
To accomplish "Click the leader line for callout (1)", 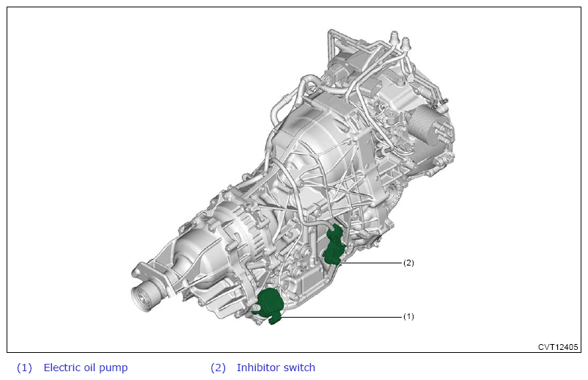I will coord(345,317).
